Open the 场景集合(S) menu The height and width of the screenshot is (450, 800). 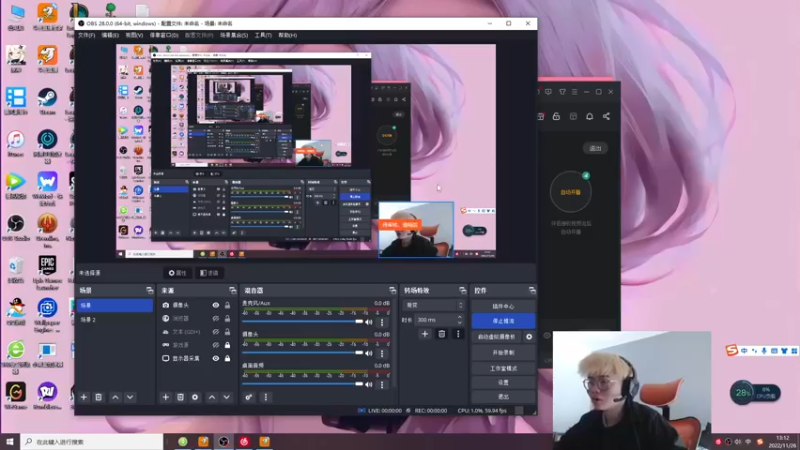point(234,35)
